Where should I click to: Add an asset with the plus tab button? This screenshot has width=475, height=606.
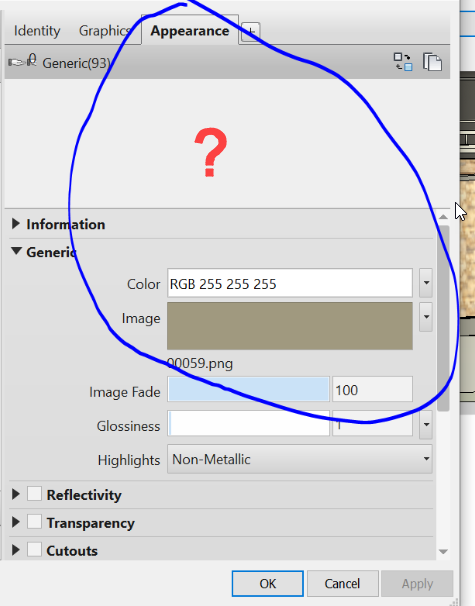coord(250,32)
